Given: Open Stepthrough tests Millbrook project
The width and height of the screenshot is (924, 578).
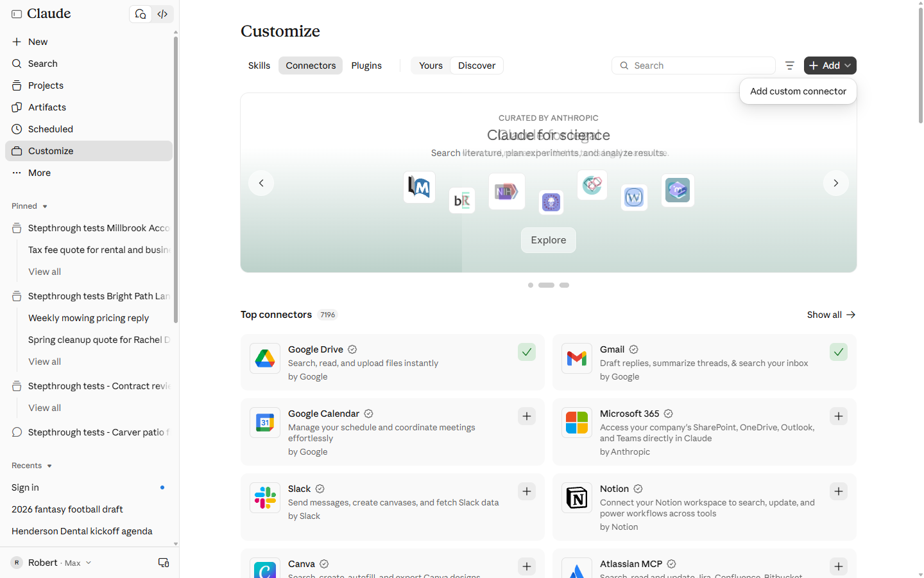Looking at the screenshot, I should click(x=89, y=228).
